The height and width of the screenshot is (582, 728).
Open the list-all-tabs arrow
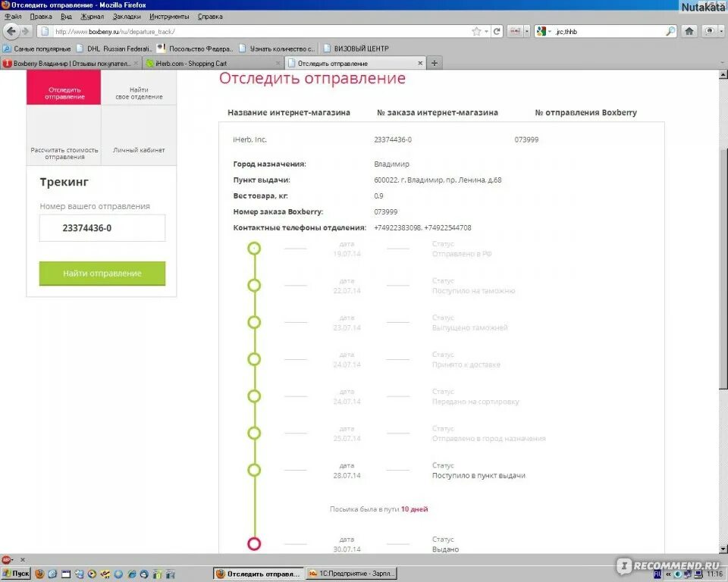tap(722, 63)
